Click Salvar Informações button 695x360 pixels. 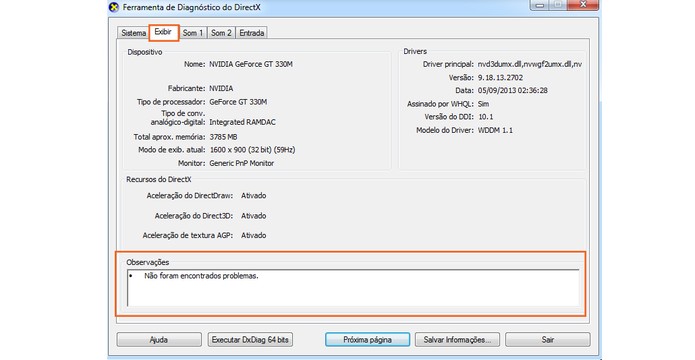pos(457,340)
